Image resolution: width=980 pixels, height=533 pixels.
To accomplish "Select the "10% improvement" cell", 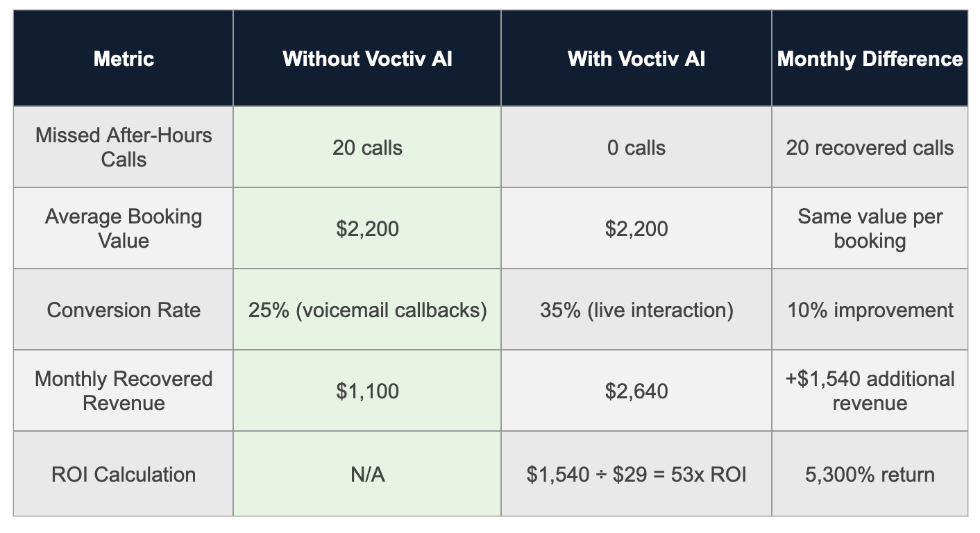I will click(x=870, y=310).
